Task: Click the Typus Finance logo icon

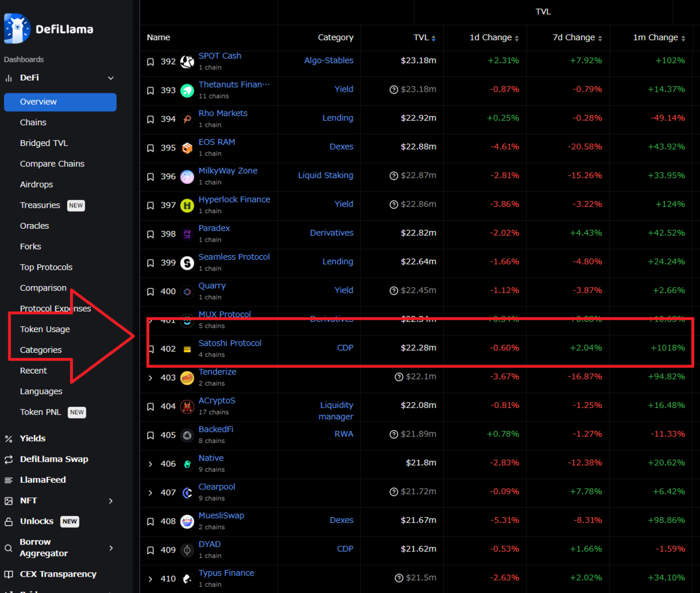Action: coord(187,579)
